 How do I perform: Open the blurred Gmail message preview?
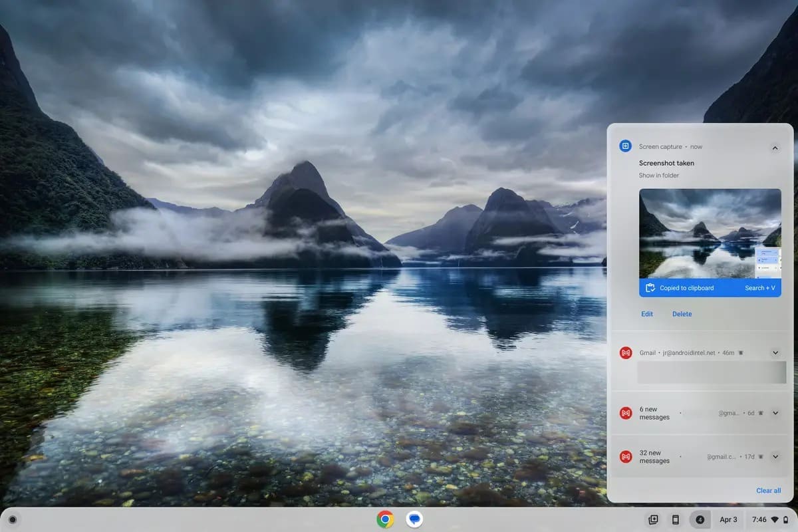click(x=712, y=372)
